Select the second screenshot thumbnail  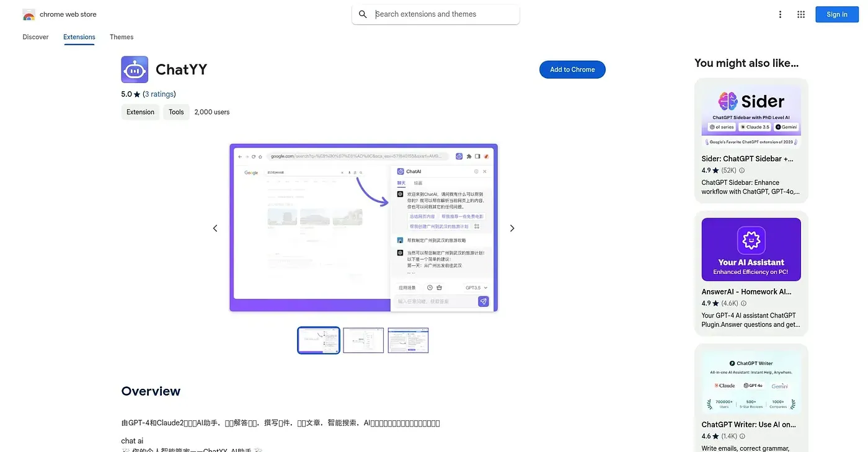363,340
